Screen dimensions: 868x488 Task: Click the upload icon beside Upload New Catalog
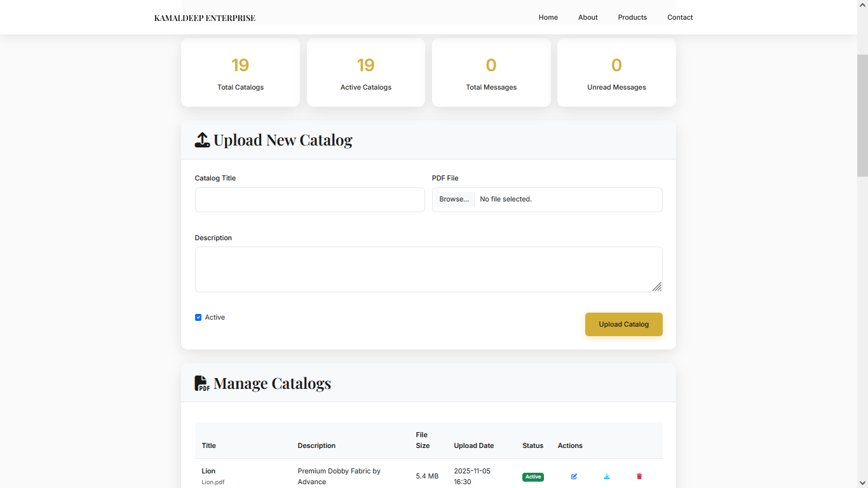click(202, 140)
